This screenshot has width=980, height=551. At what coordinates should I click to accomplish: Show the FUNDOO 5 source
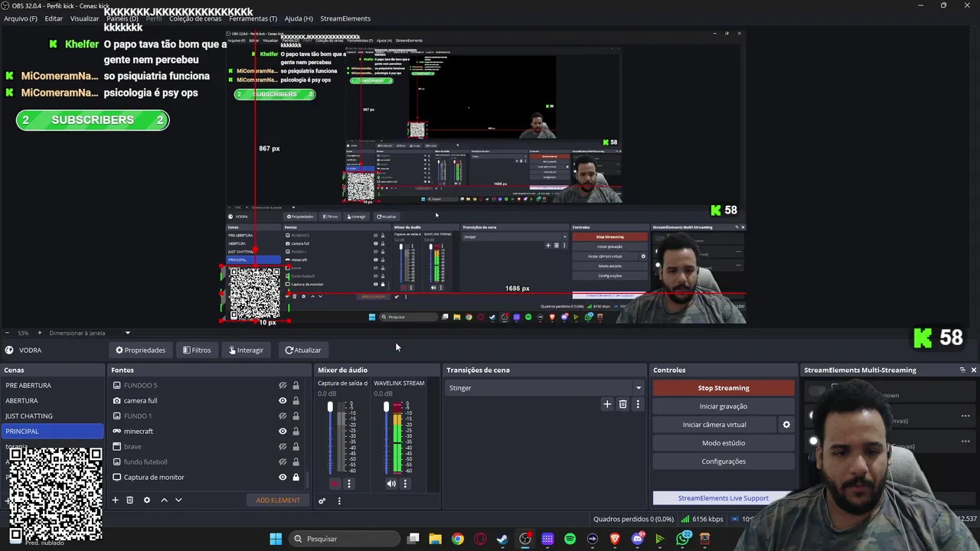[283, 386]
